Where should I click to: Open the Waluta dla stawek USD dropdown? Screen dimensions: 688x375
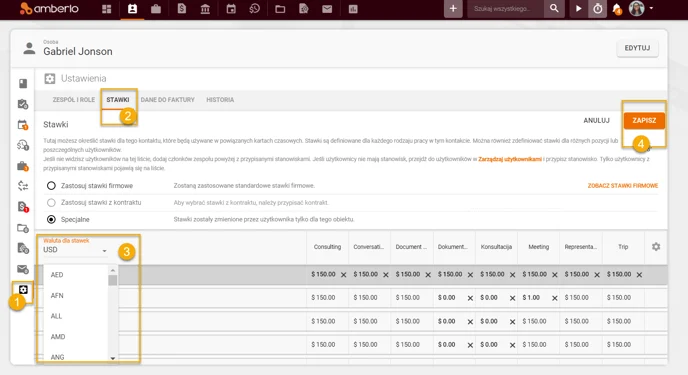(x=75, y=250)
